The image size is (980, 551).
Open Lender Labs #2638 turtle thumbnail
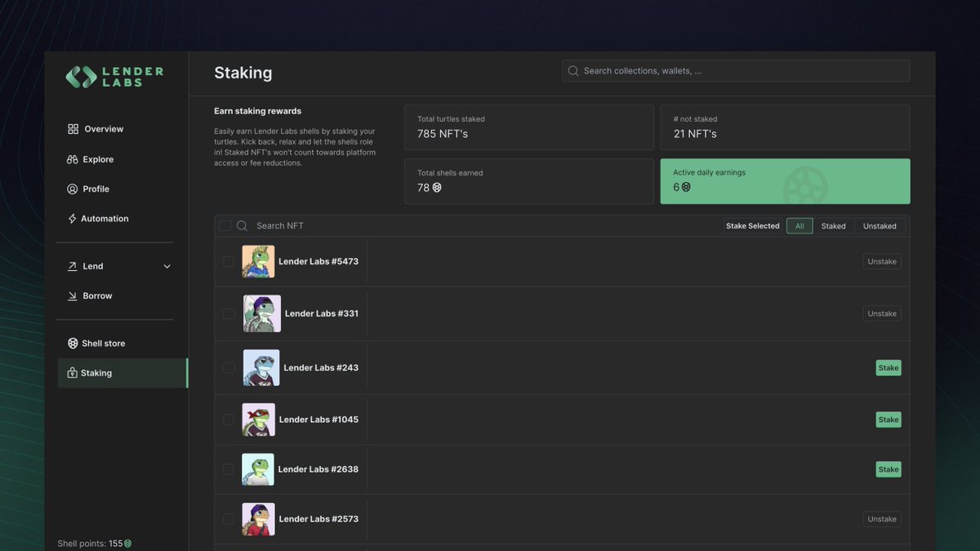coord(258,469)
